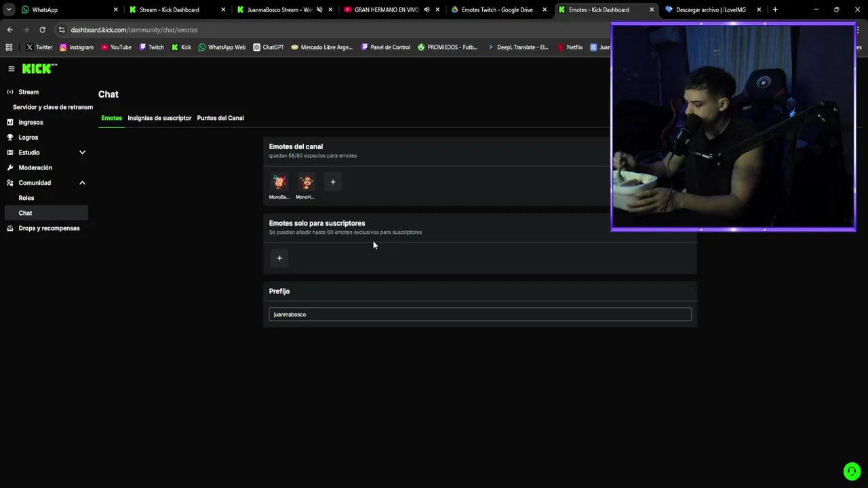
Task: Close the Emotes Twitch Google Drive tab
Action: 545,9
